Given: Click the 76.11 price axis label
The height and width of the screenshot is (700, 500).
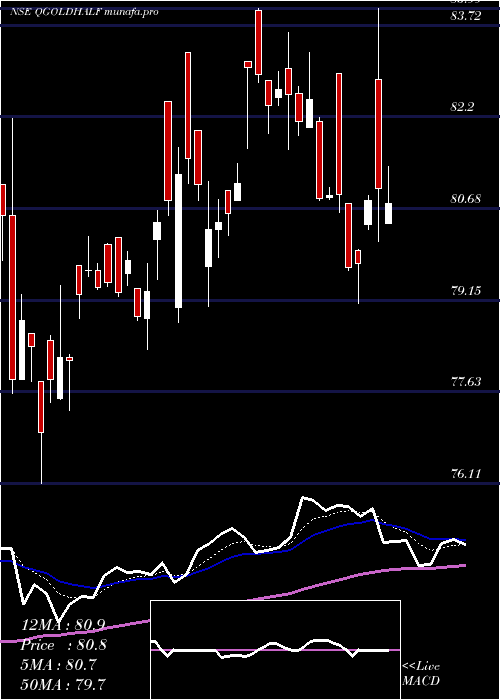Looking at the screenshot, I should [466, 473].
